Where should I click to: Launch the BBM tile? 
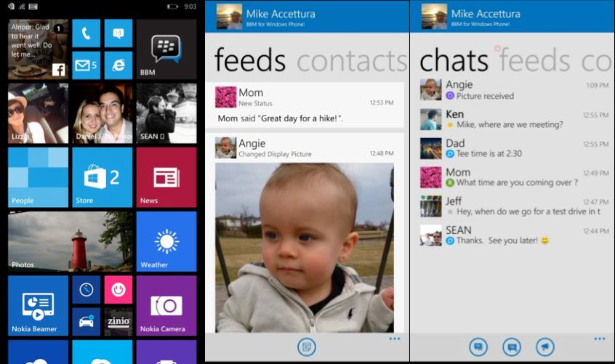click(166, 49)
